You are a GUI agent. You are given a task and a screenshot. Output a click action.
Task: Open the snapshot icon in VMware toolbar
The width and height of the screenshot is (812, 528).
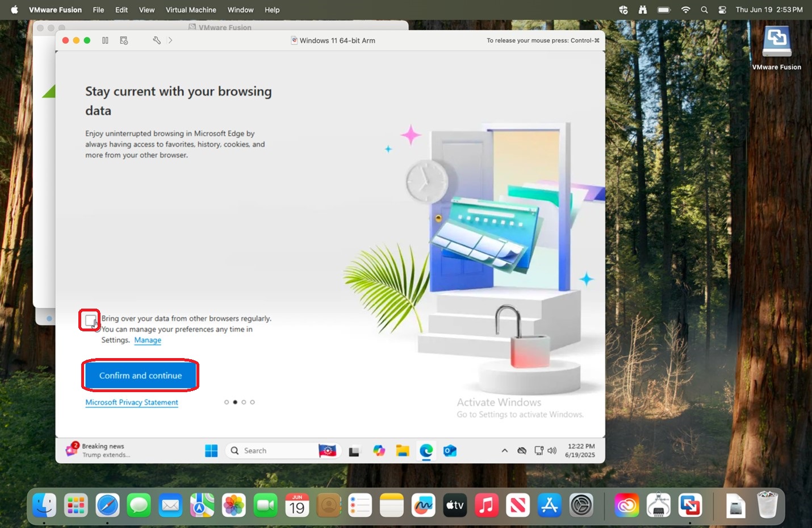[124, 40]
